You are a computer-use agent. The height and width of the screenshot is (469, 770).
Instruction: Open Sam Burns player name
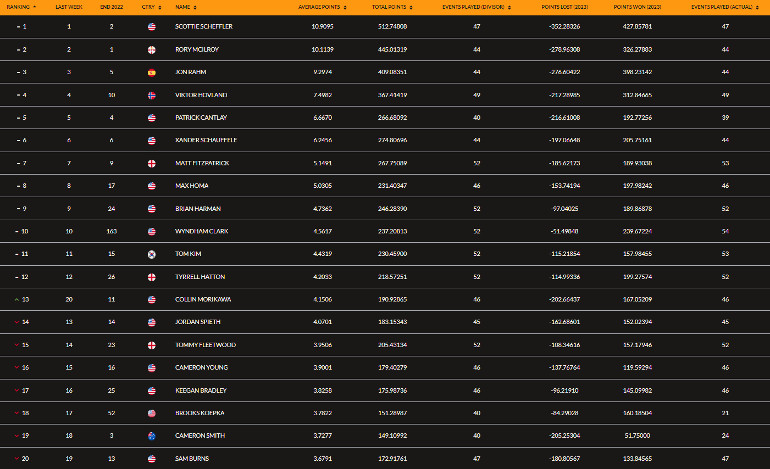(x=192, y=459)
